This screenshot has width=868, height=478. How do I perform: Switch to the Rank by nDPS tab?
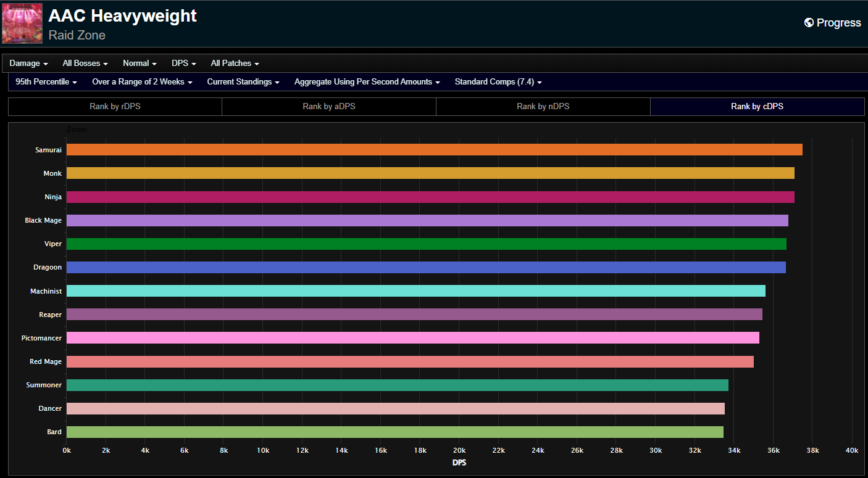pyautogui.click(x=543, y=107)
